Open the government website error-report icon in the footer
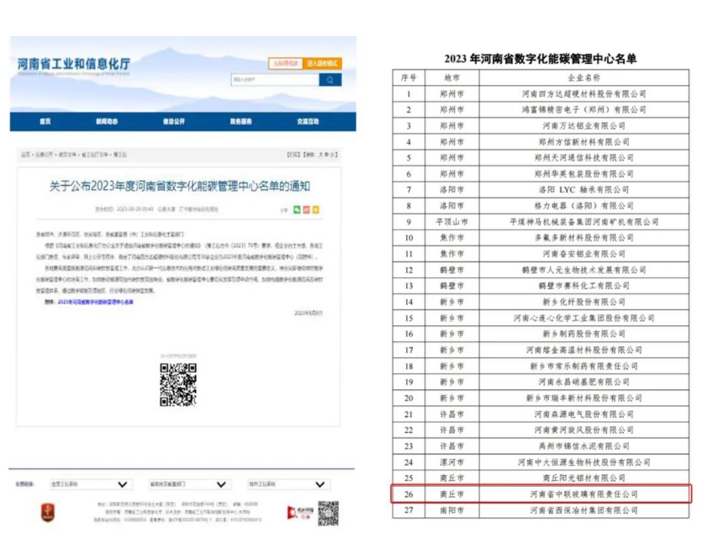728x560 pixels. point(299,513)
